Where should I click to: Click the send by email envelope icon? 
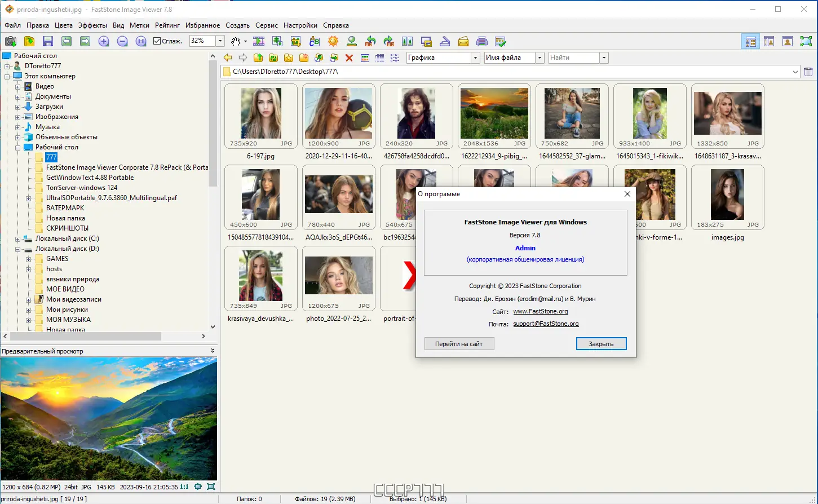pyautogui.click(x=463, y=41)
